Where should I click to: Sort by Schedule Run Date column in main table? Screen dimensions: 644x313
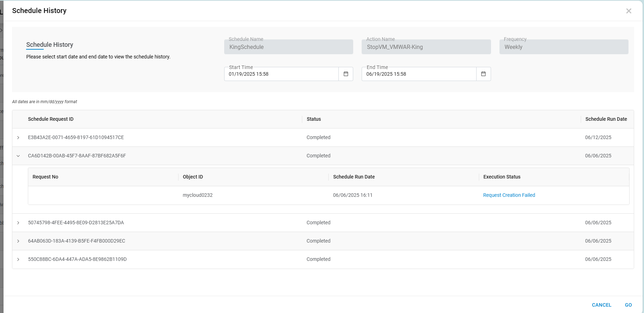click(606, 119)
